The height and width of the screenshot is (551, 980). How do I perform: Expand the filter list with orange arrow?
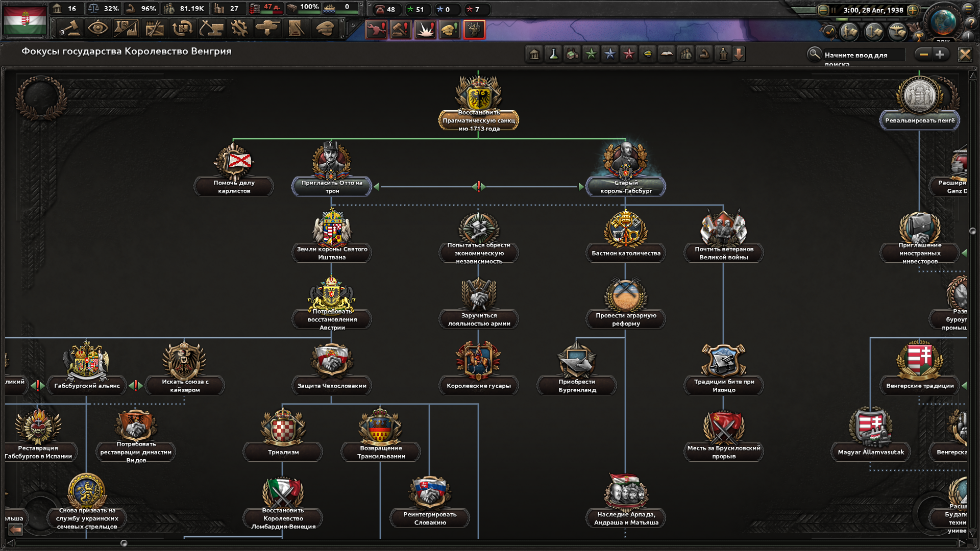[739, 54]
